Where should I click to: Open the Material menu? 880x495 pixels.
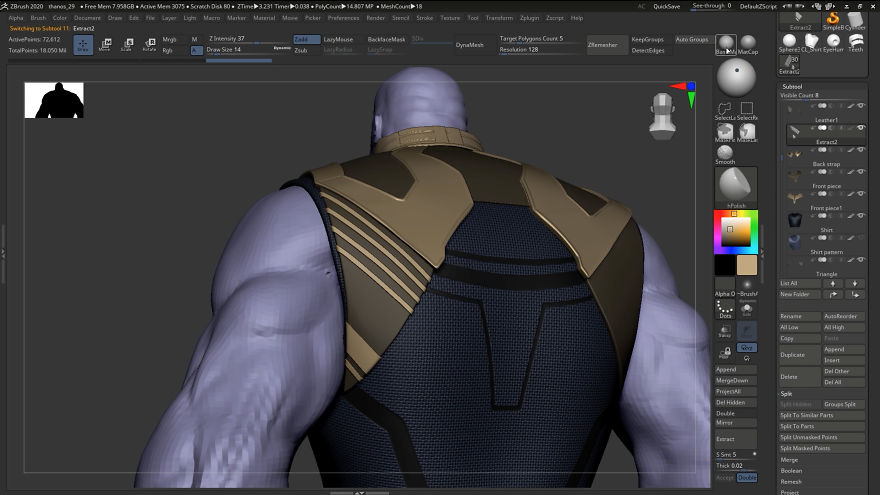click(x=264, y=18)
